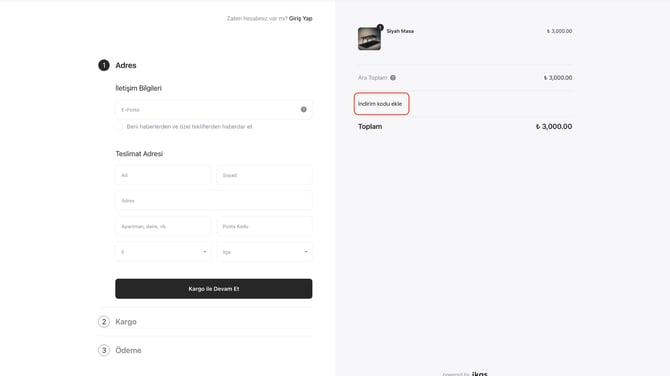Enable the news and special offers checkbox
Viewport: 670px width, 376px height.
(x=119, y=126)
